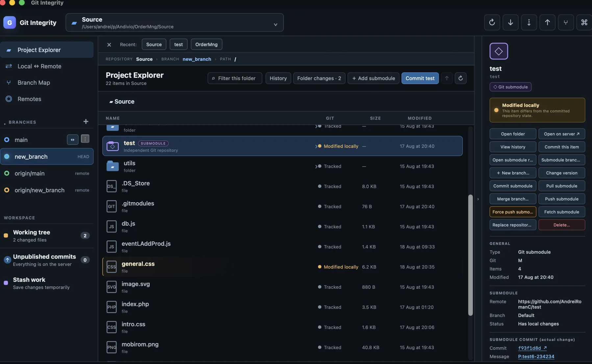Add a new branch with the plus icon
Viewport: 592px width, 364px height.
click(x=86, y=122)
